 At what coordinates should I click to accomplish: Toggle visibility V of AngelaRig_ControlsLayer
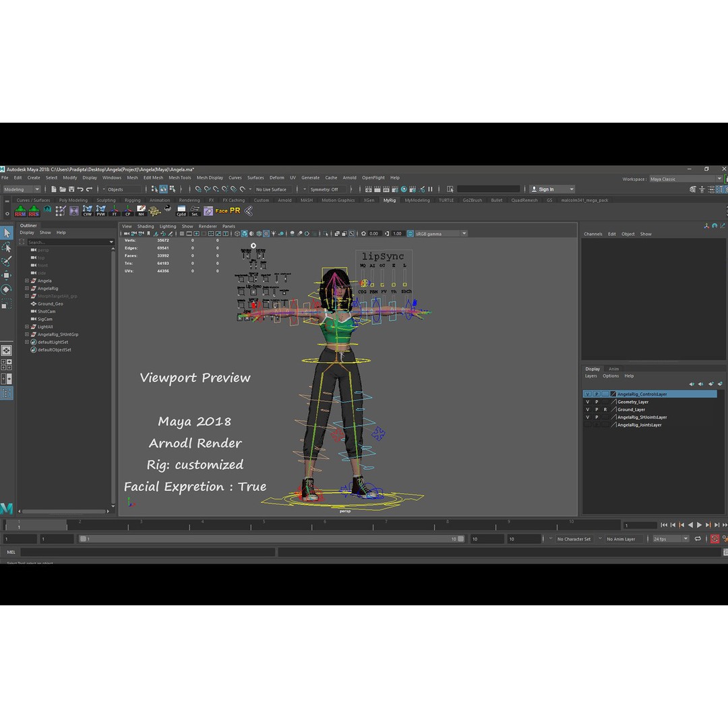pos(587,394)
